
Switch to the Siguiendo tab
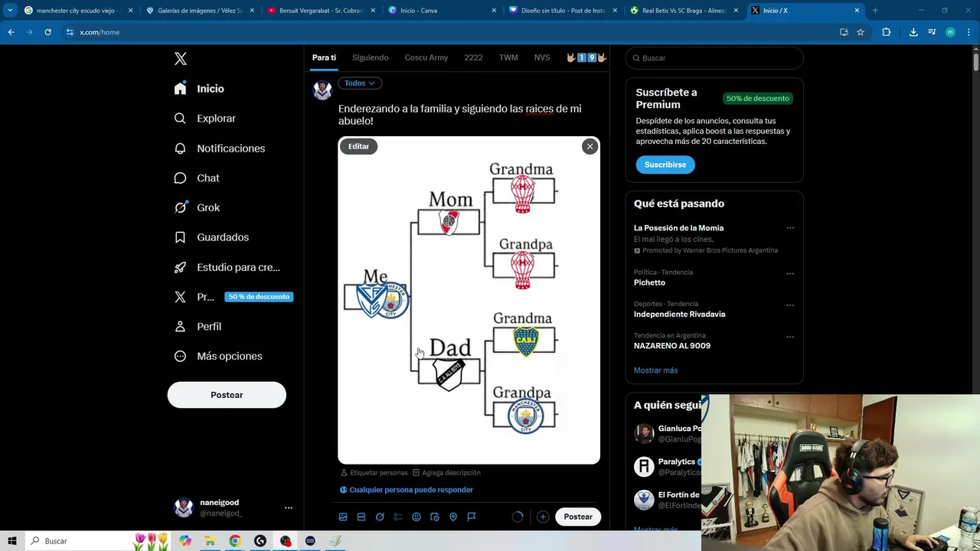point(370,57)
